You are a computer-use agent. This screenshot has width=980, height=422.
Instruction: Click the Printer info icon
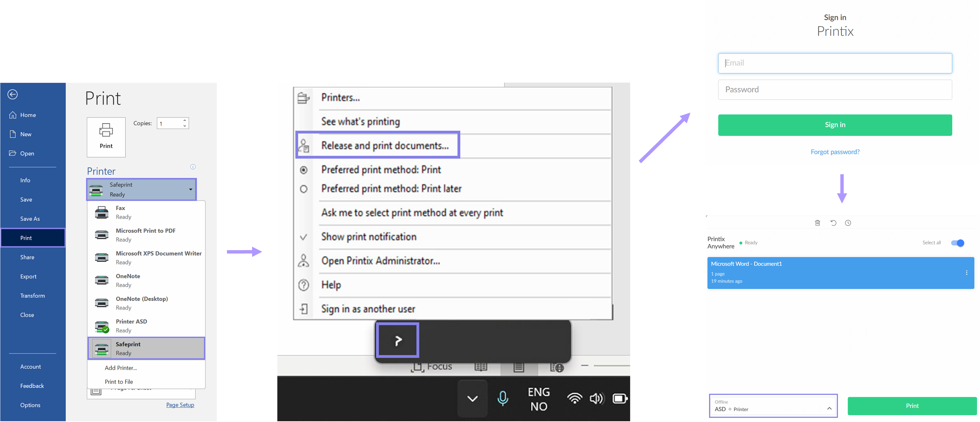[x=193, y=167]
